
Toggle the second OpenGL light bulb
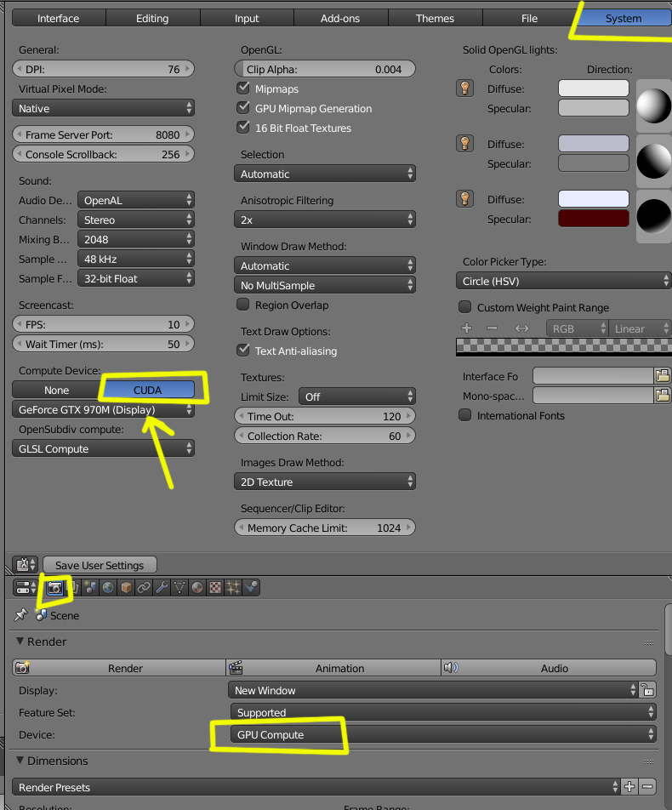tap(465, 143)
